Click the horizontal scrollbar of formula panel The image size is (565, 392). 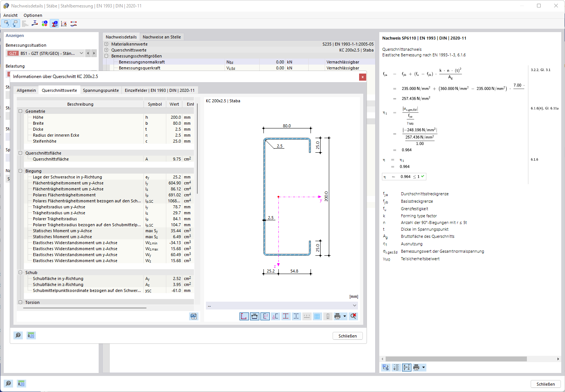click(x=456, y=359)
